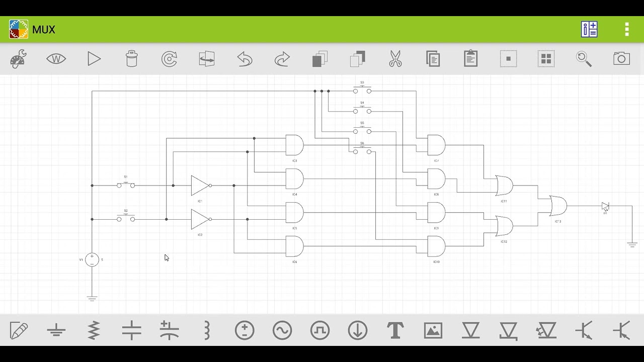Select the pencil wire drawing tool
644x362 pixels.
click(19, 330)
